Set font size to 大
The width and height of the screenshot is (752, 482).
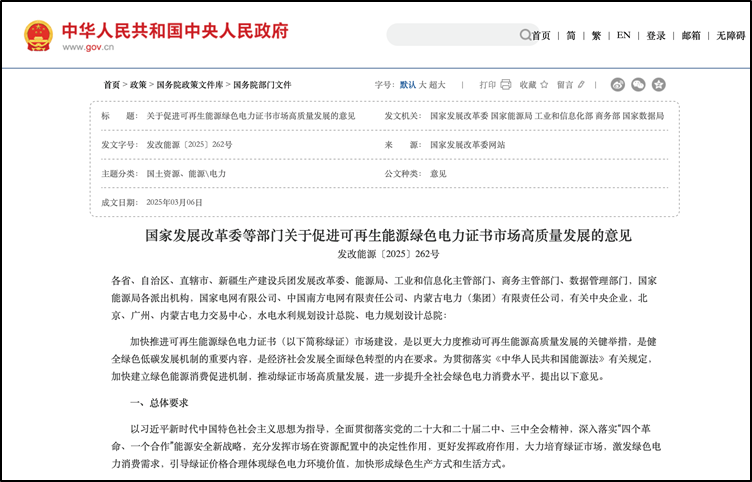click(423, 85)
